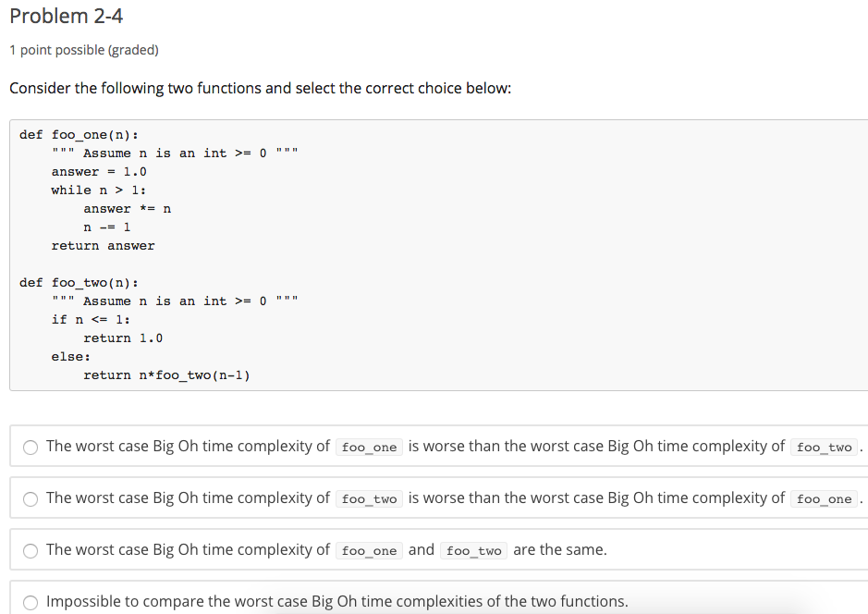Click the foo_two badge in third answer choice
The height and width of the screenshot is (614, 868).
click(474, 550)
